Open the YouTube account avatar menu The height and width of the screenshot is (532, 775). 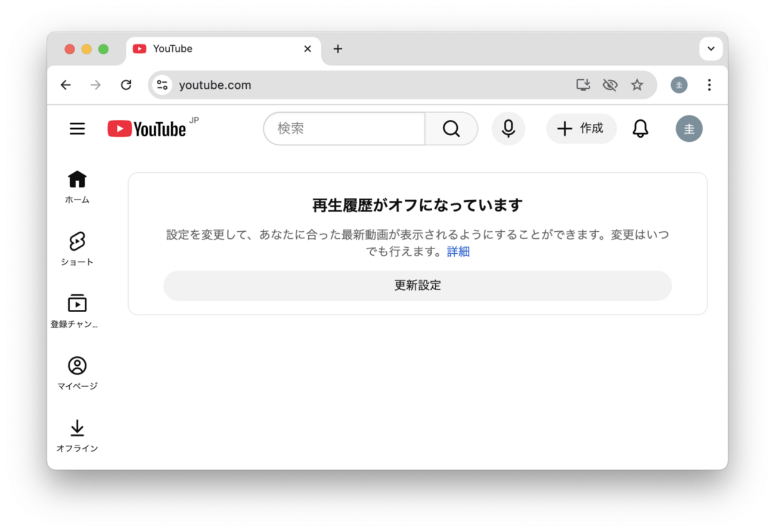point(689,129)
